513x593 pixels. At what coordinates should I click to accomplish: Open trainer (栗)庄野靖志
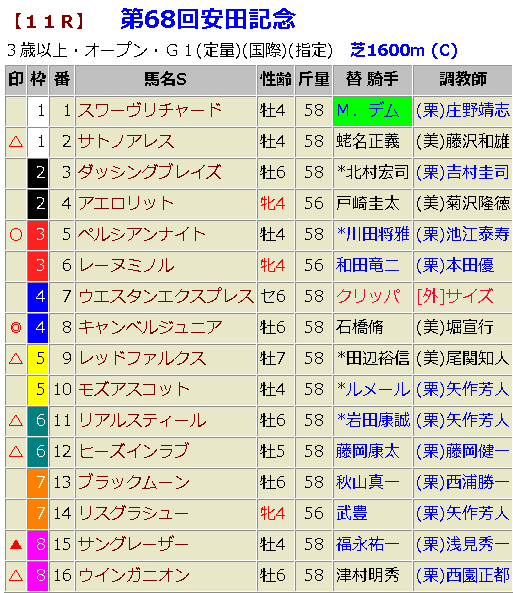[x=463, y=111]
